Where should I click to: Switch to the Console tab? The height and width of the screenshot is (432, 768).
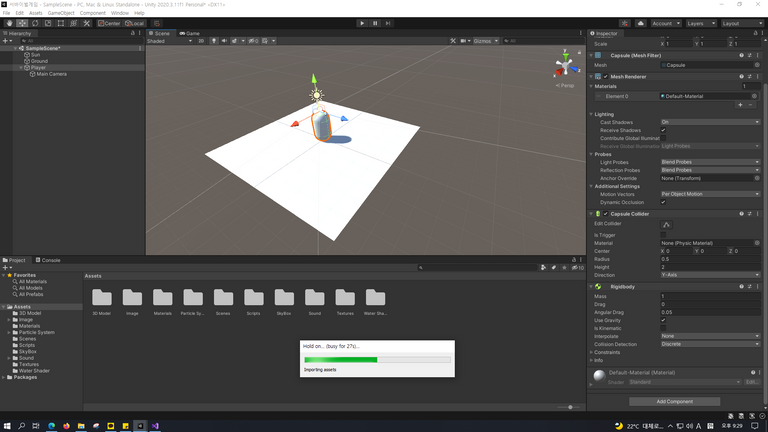coord(48,260)
